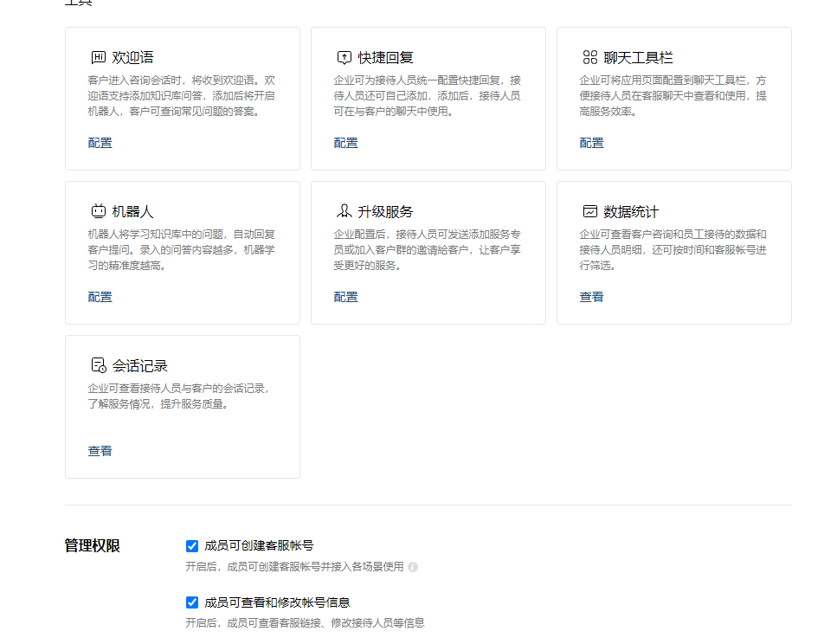Configure 机器人 via its 配置 link

tap(100, 297)
